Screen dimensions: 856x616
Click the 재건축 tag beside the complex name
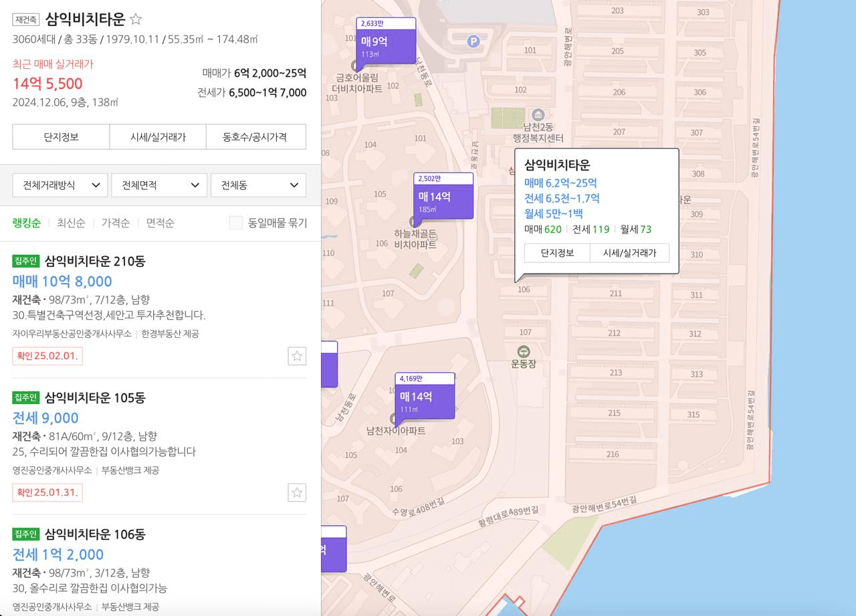click(26, 19)
